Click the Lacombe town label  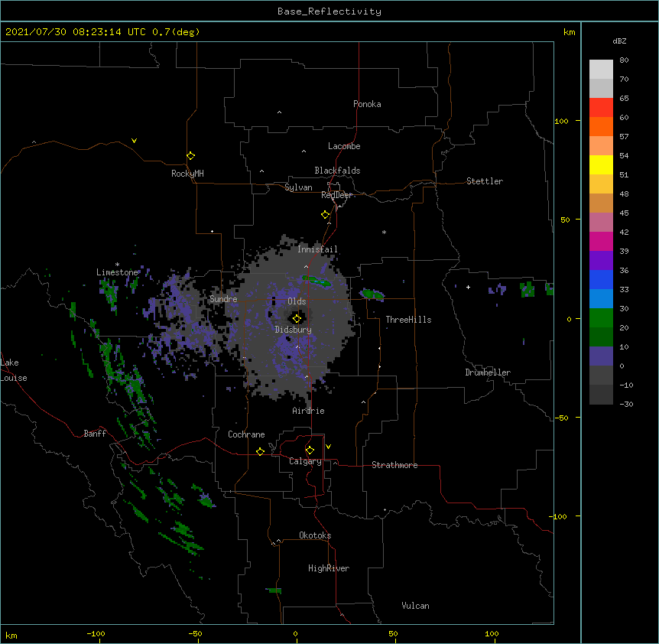pyautogui.click(x=344, y=146)
